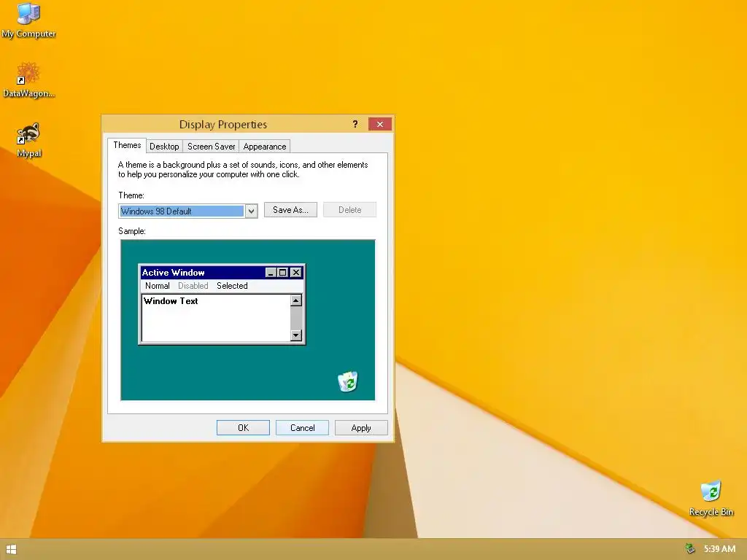This screenshot has height=560, width=747.
Task: Confirm with the OK button
Action: 243,427
